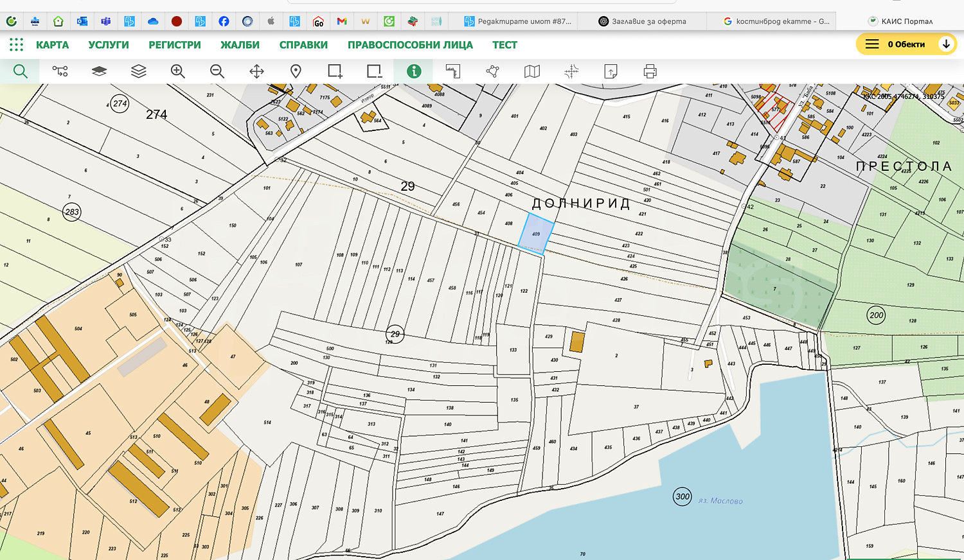Image resolution: width=964 pixels, height=560 pixels.
Task: Select the coordinate crosshair grid tool
Action: tap(571, 71)
